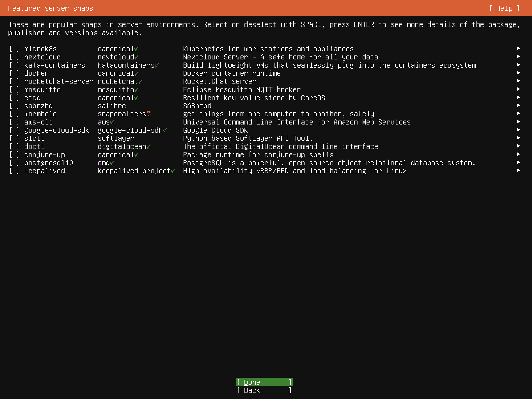Screen dimensions: 532x399
Task: Click the checkmark beside digitalocean publisher
Action: [x=149, y=147]
